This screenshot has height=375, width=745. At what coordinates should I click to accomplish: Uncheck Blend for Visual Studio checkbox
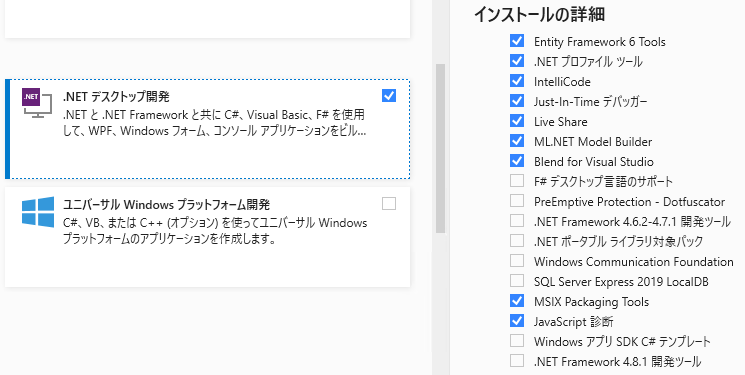pyautogui.click(x=517, y=161)
